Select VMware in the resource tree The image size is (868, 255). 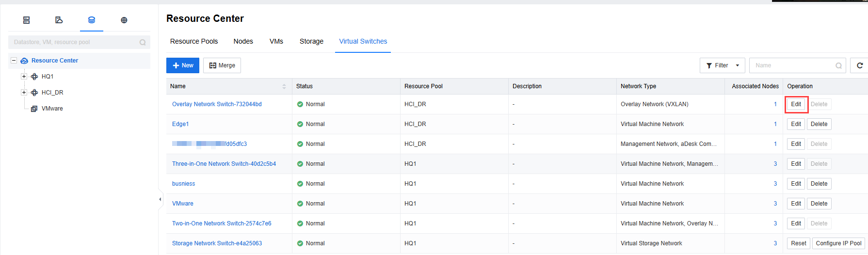pyautogui.click(x=52, y=109)
